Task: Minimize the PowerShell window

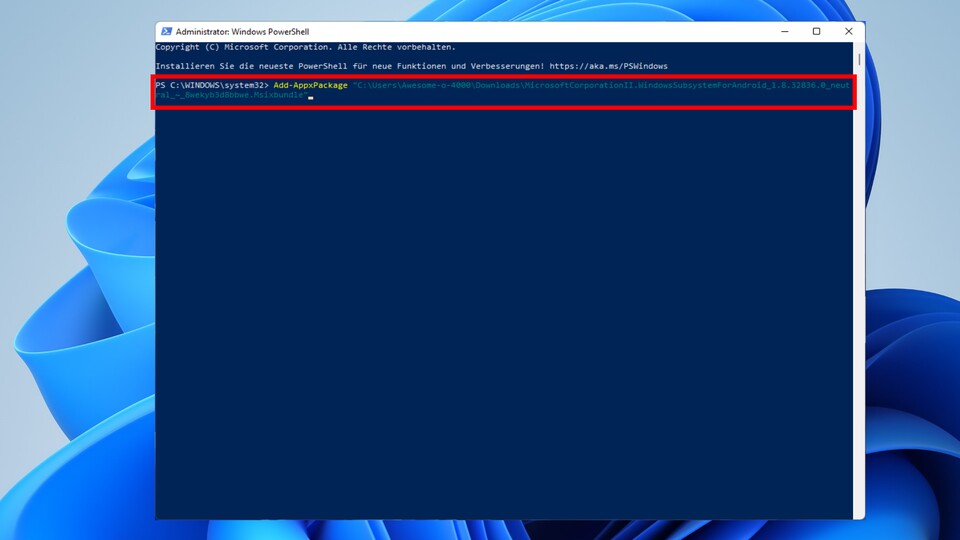Action: pyautogui.click(x=785, y=31)
